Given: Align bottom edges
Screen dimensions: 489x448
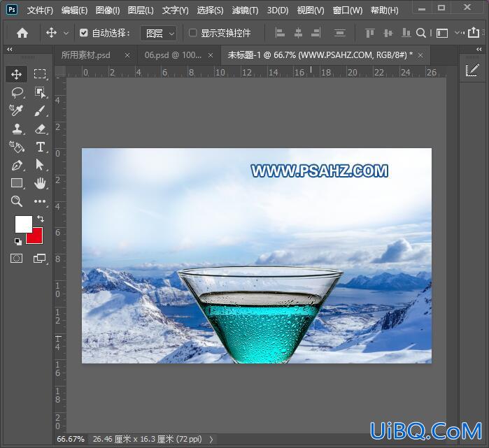Looking at the screenshot, I should (406, 33).
